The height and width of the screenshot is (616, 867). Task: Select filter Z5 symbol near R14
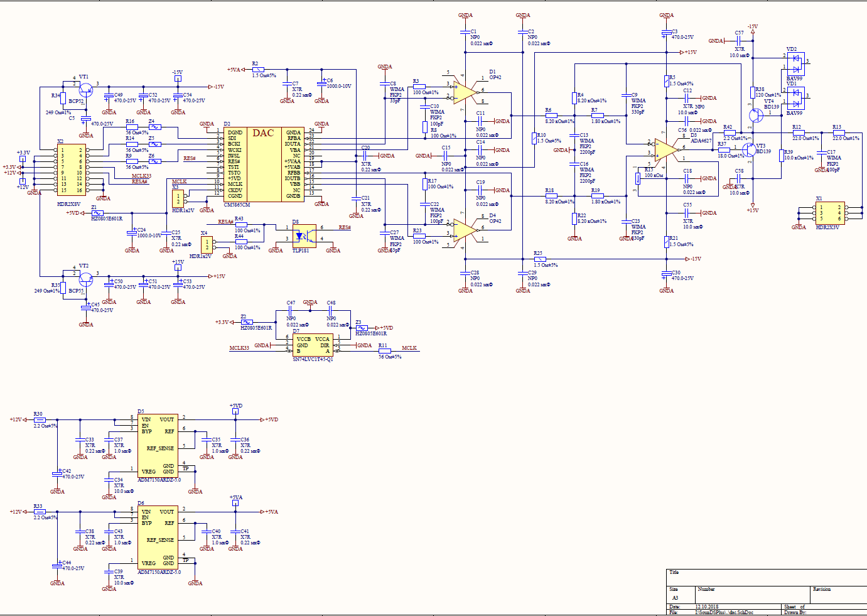(x=154, y=144)
